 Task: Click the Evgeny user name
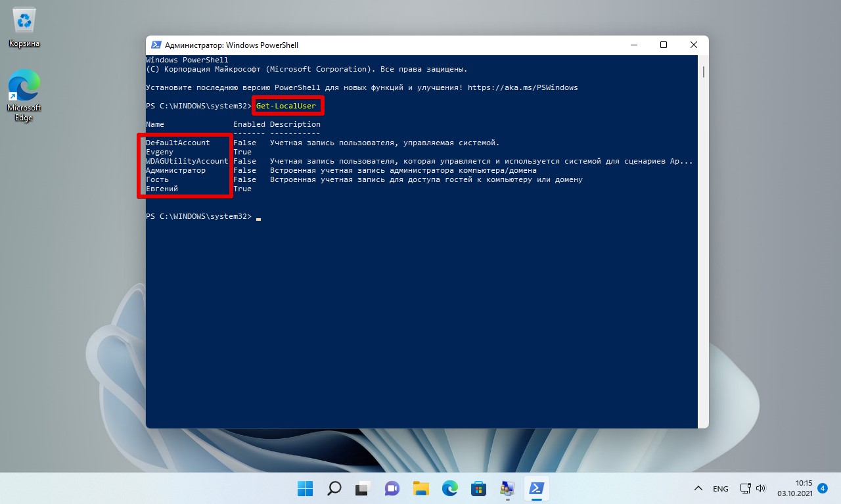point(160,152)
